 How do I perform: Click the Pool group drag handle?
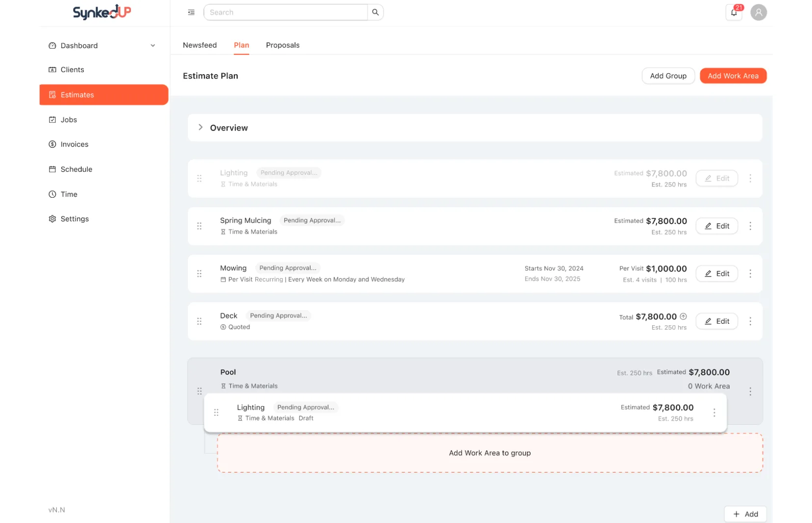click(x=200, y=391)
